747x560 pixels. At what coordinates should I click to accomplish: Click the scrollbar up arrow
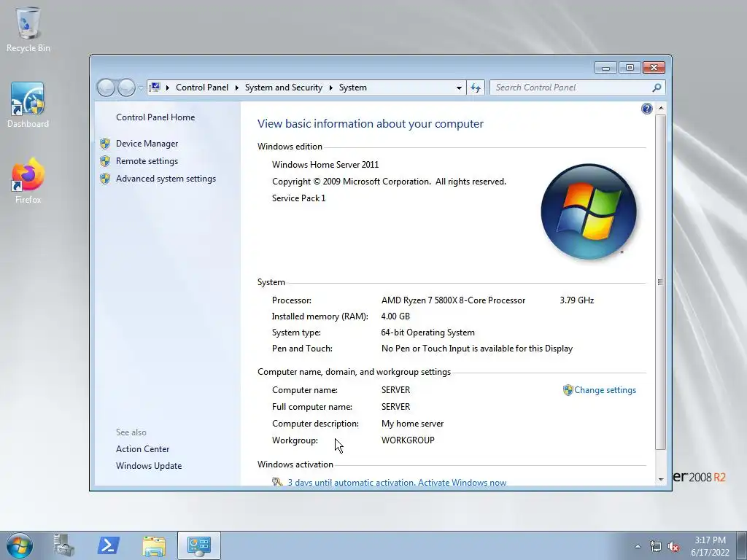coord(661,109)
